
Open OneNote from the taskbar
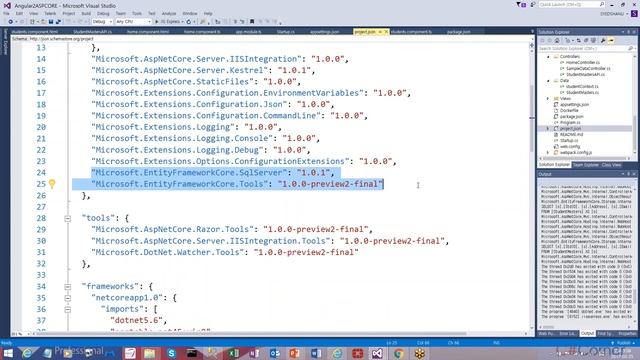click(254, 353)
